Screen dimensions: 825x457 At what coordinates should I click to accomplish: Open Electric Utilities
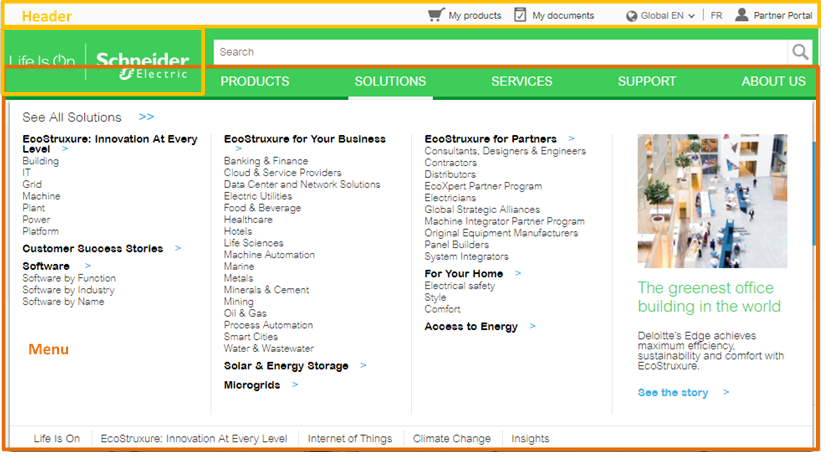point(258,196)
